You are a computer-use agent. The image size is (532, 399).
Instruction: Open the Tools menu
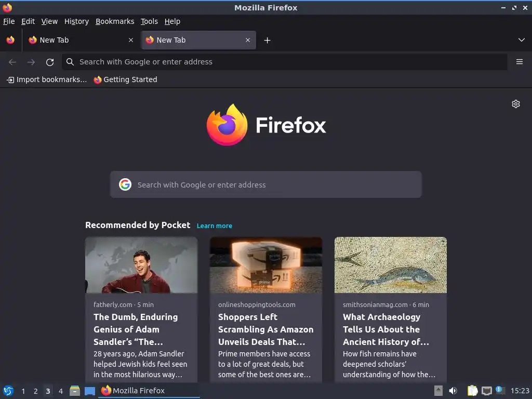point(149,21)
